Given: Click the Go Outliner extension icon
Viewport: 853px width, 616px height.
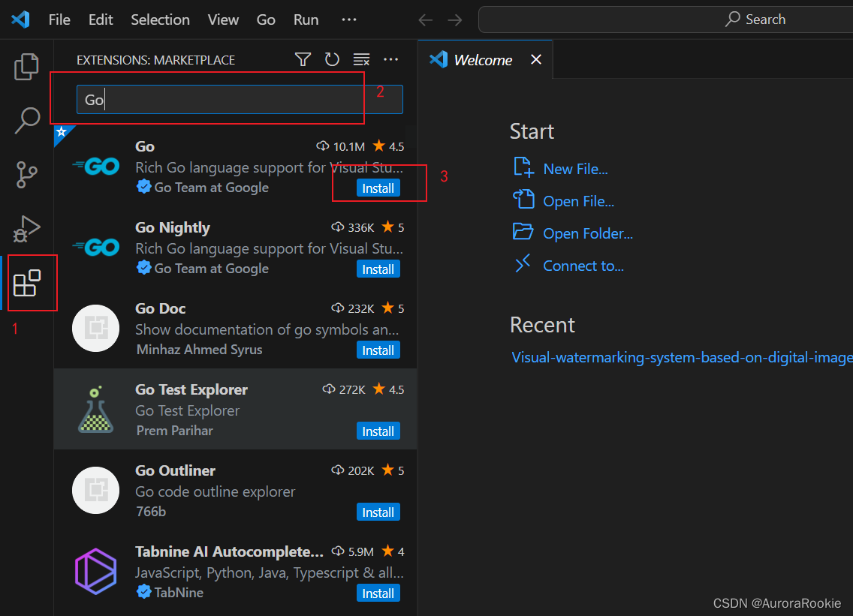Looking at the screenshot, I should point(96,490).
